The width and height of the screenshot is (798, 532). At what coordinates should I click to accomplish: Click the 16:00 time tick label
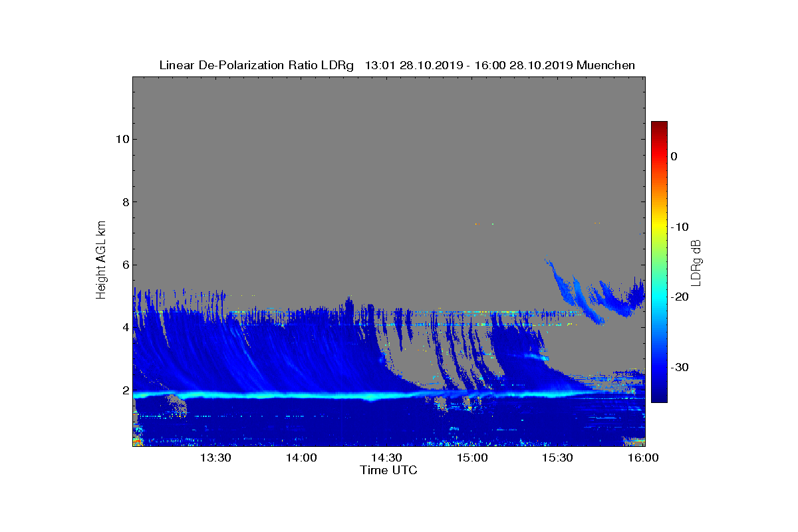pyautogui.click(x=643, y=458)
